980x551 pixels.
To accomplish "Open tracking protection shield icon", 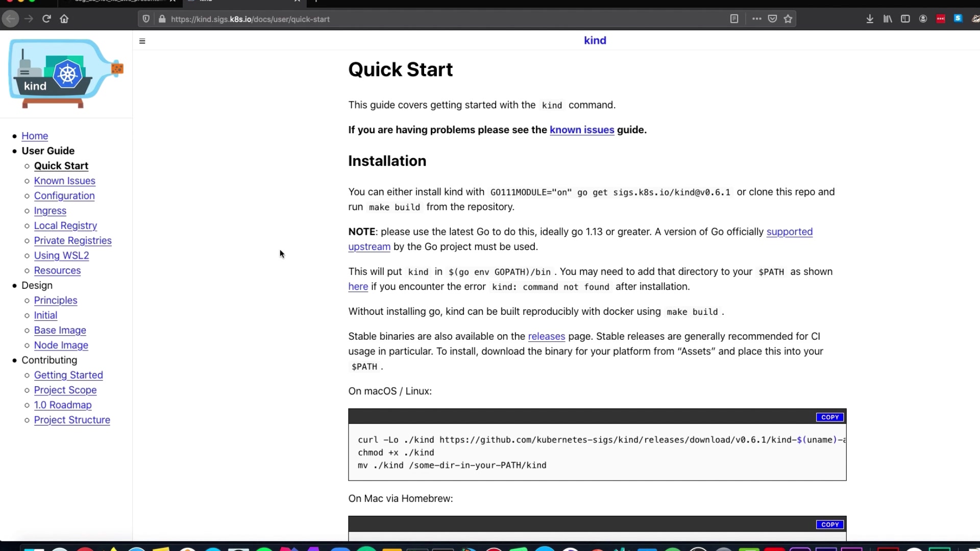I will [146, 19].
